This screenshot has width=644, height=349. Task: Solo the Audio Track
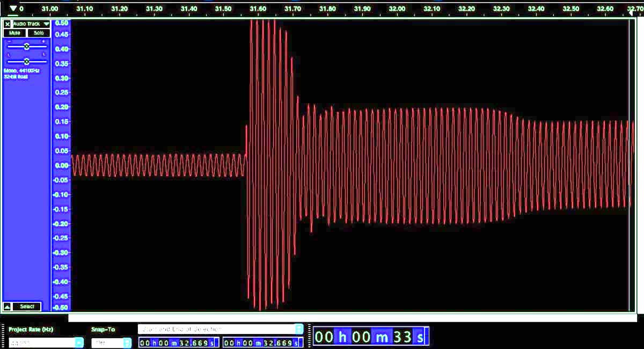39,33
